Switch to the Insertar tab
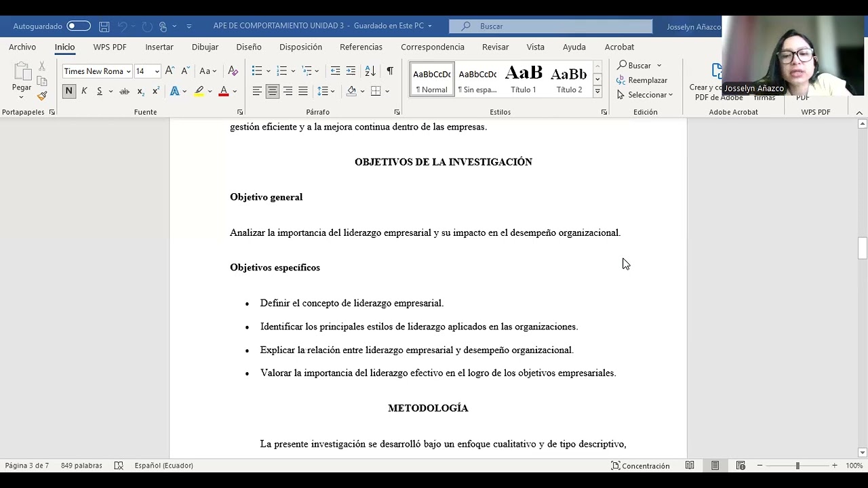Viewport: 868px width, 488px height. point(159,47)
